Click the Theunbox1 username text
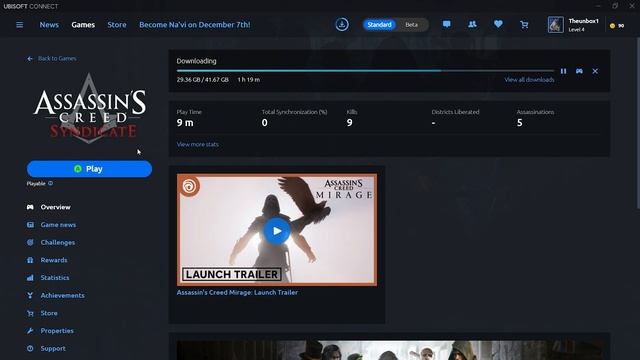This screenshot has width=640, height=360. pos(584,21)
